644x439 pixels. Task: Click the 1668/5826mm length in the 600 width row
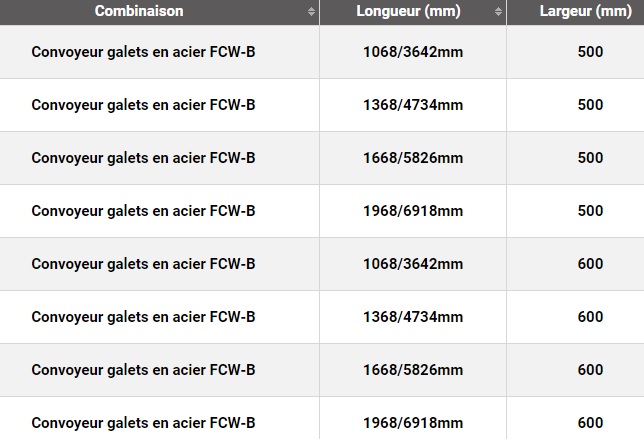[413, 369]
